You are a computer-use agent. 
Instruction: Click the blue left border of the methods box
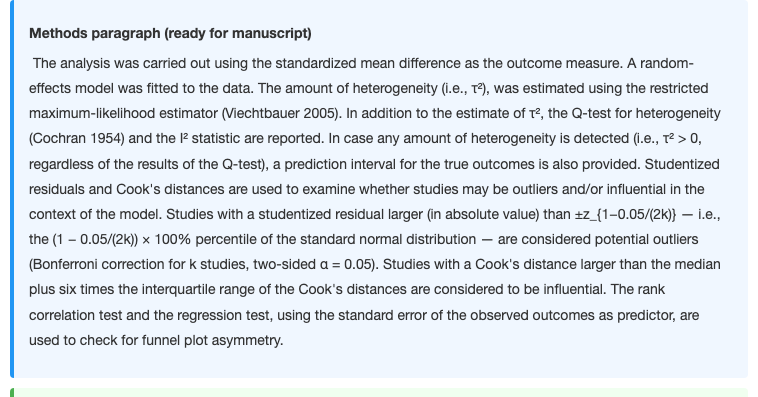[x=12, y=189]
